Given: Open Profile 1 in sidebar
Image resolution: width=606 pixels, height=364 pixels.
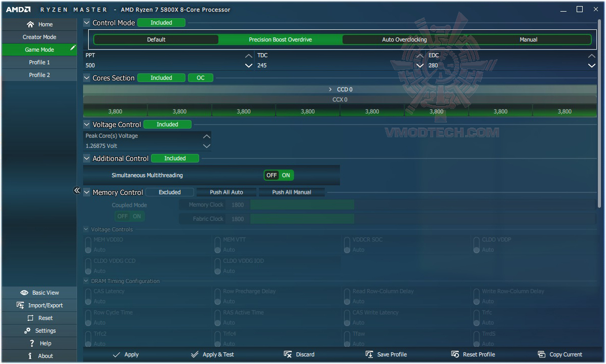Looking at the screenshot, I should [40, 63].
